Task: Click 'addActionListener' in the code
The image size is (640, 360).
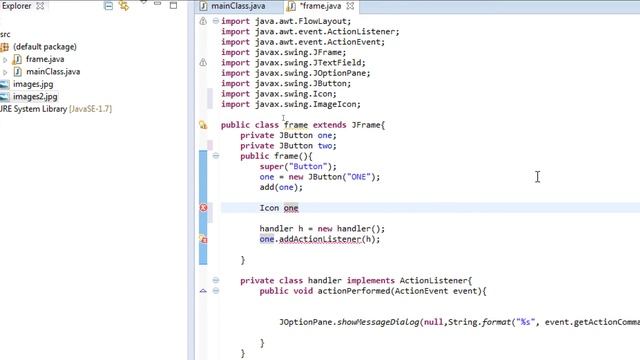Action: click(320, 239)
